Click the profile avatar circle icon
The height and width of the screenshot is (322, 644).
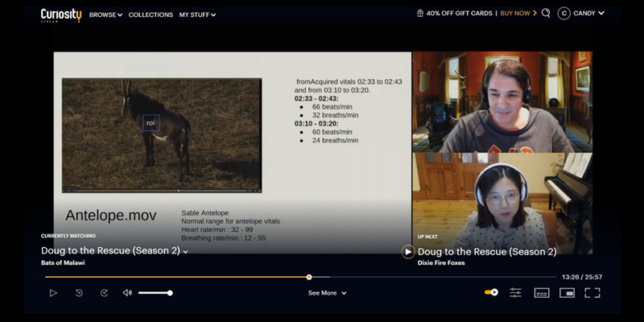[x=564, y=13]
